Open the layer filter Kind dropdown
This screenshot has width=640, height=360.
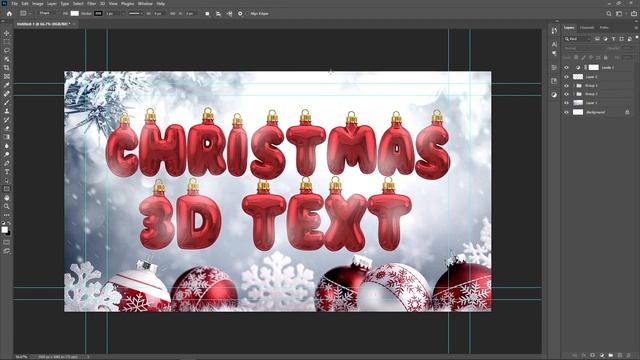578,39
